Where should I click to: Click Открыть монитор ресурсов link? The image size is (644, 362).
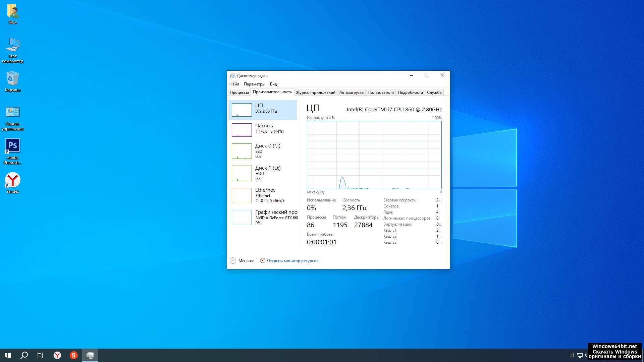coord(292,261)
